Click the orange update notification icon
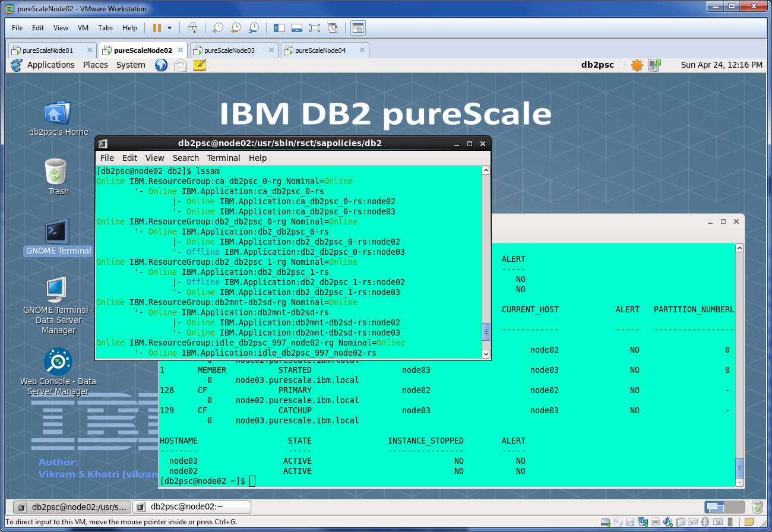 [x=637, y=65]
